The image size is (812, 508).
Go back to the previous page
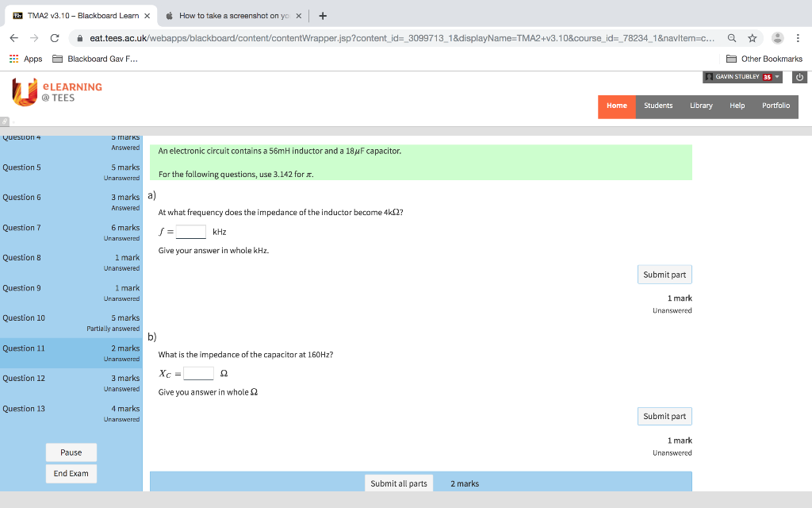click(x=14, y=38)
